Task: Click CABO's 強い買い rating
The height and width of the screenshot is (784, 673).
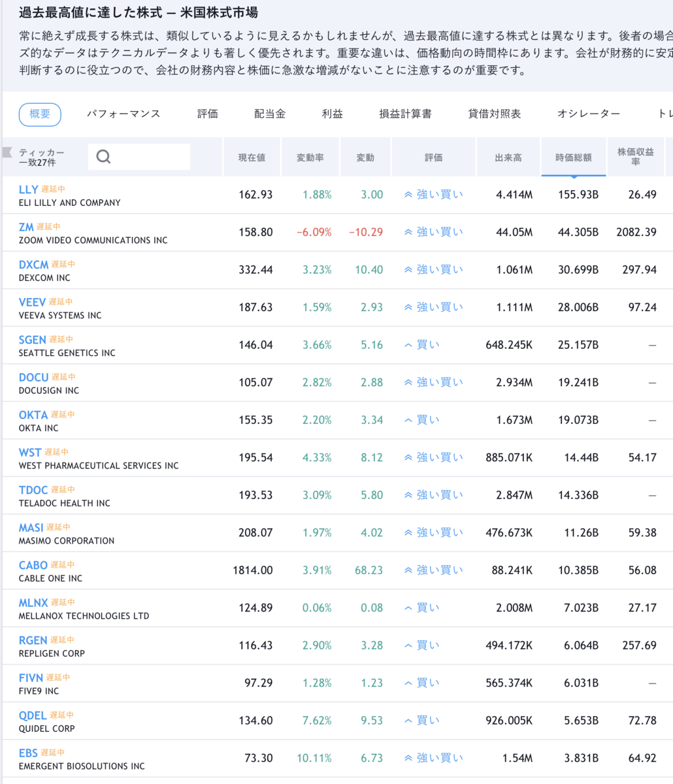Action: (x=434, y=570)
